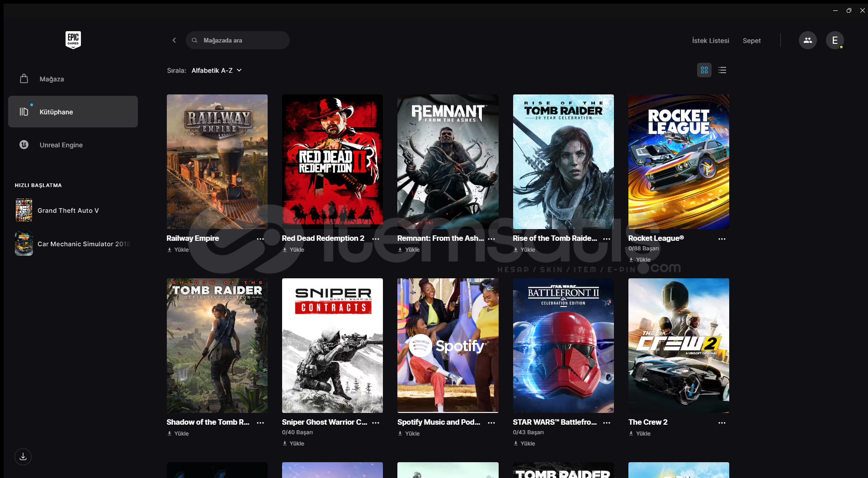
Task: Click Grand Theft Auto V quick launch text
Action: pos(68,211)
